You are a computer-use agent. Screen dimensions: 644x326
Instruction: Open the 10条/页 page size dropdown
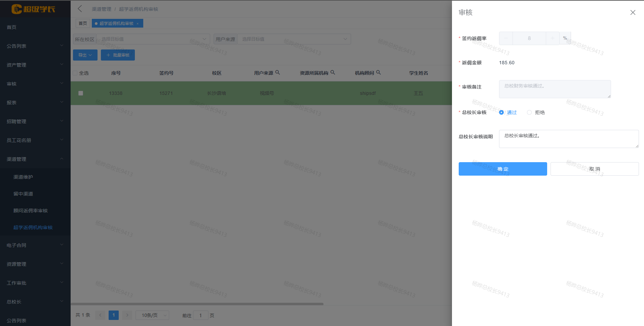pyautogui.click(x=152, y=315)
